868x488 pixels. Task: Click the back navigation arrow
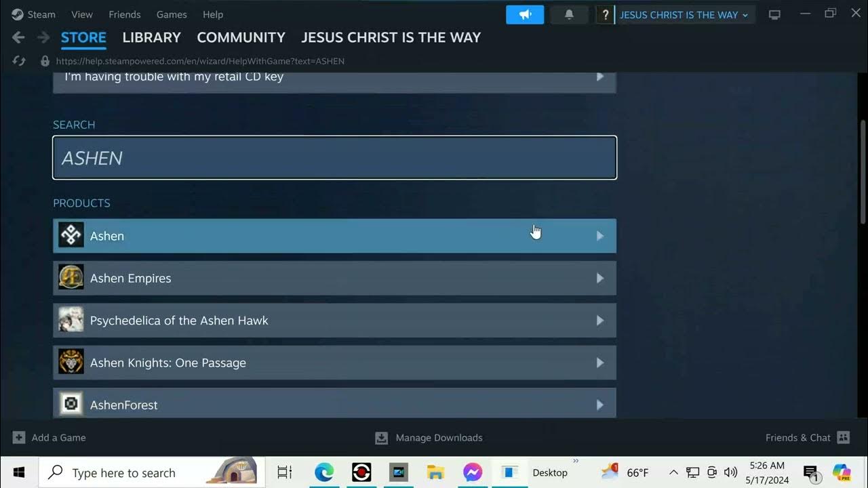pos(18,37)
